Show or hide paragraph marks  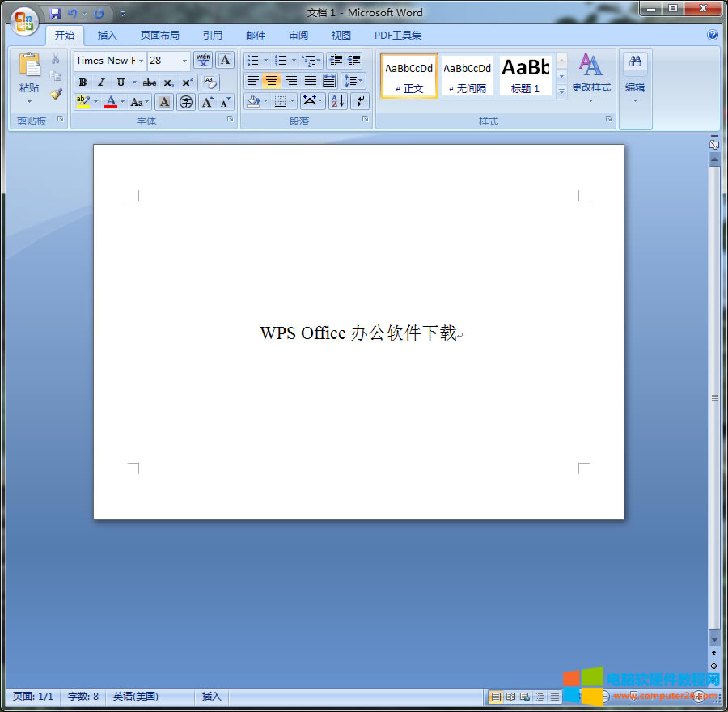pos(360,101)
